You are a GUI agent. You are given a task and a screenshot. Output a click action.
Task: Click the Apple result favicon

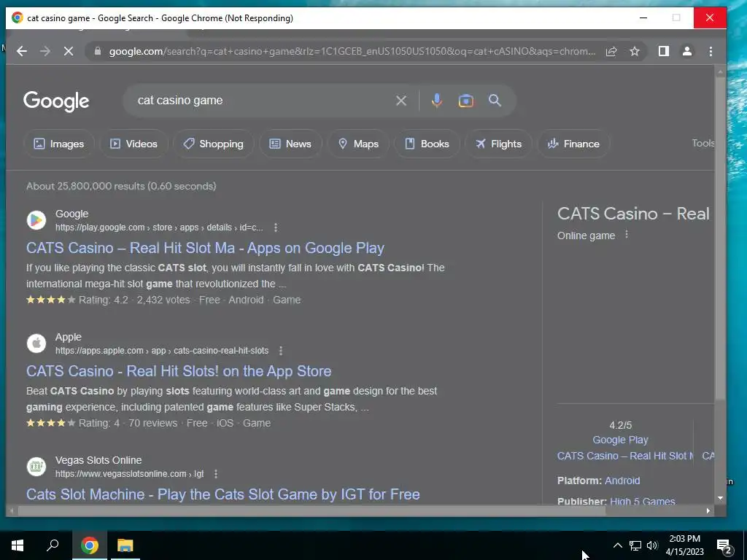(36, 343)
